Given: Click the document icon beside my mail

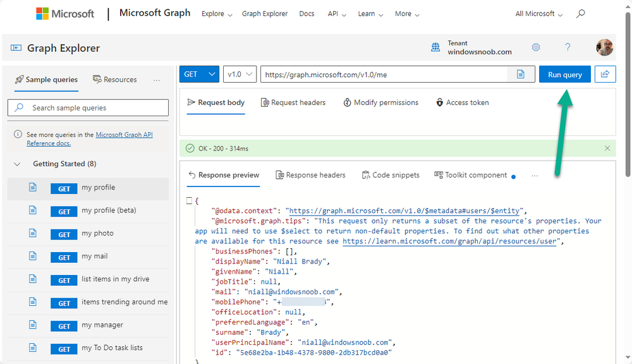Looking at the screenshot, I should [x=33, y=257].
